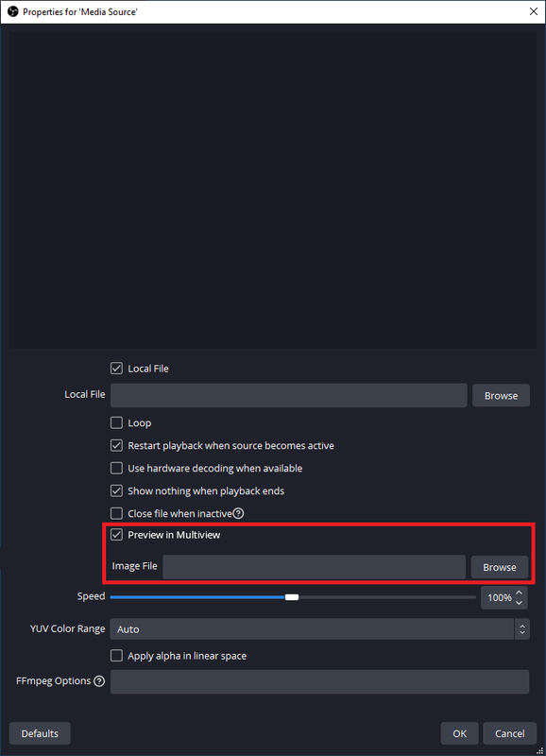
Task: Click the window resize grip corner
Action: coord(540,750)
